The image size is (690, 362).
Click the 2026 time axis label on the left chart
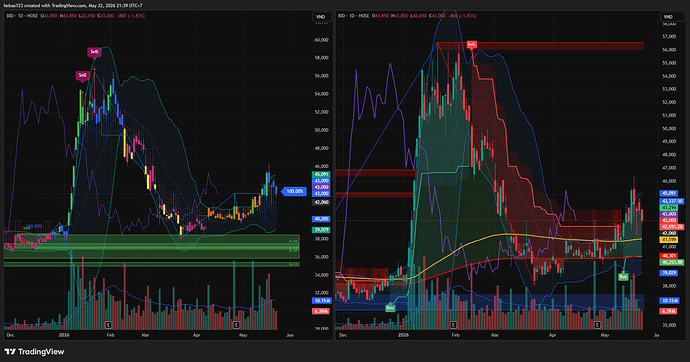click(64, 335)
